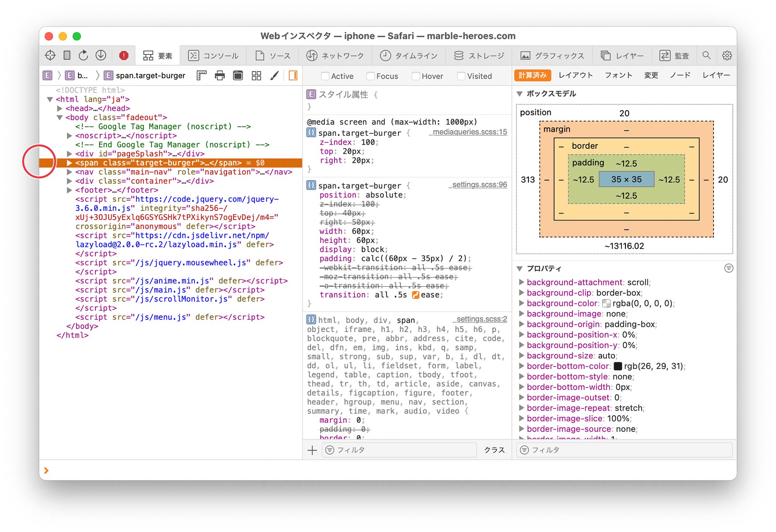Click the print styles printer icon
Image resolution: width=776 pixels, height=532 pixels.
(x=220, y=76)
